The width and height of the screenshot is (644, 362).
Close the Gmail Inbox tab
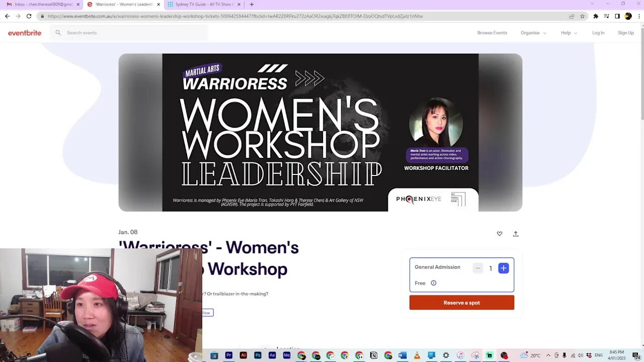[x=78, y=4]
